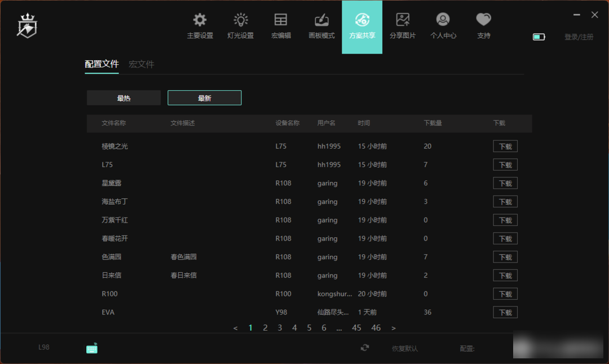Viewport: 609px width, 364px height.
Task: Click file name 星黛露
Action: pos(112,183)
